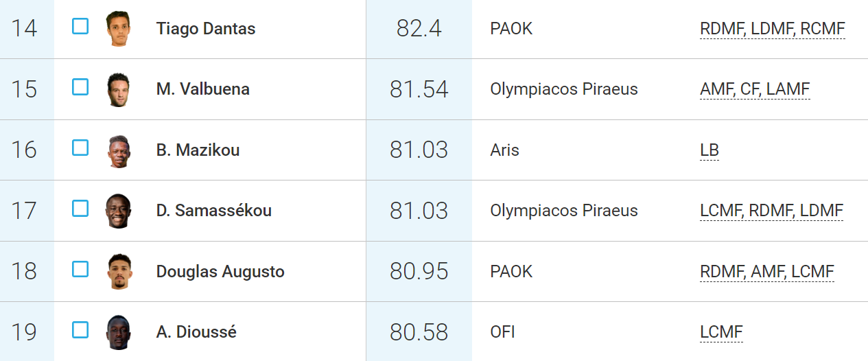The image size is (868, 361).
Task: Open Tiago Dantas player name link
Action: 206,29
